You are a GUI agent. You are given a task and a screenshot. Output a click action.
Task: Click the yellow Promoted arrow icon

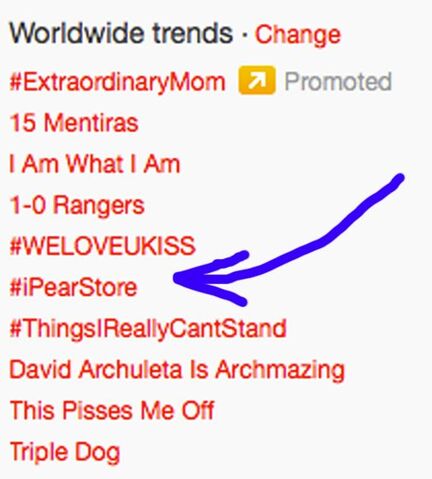[257, 80]
